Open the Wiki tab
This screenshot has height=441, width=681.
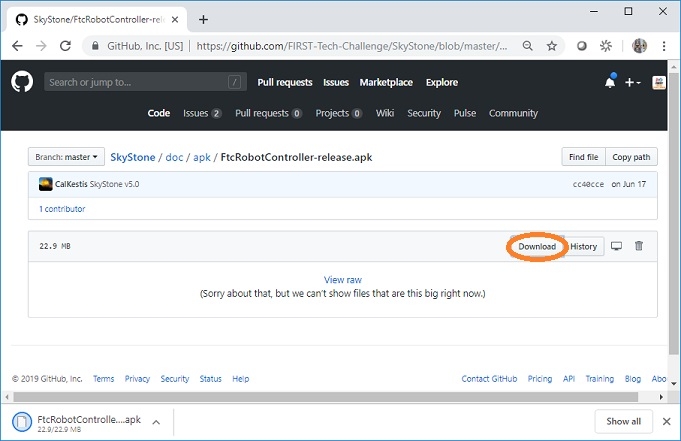click(385, 113)
